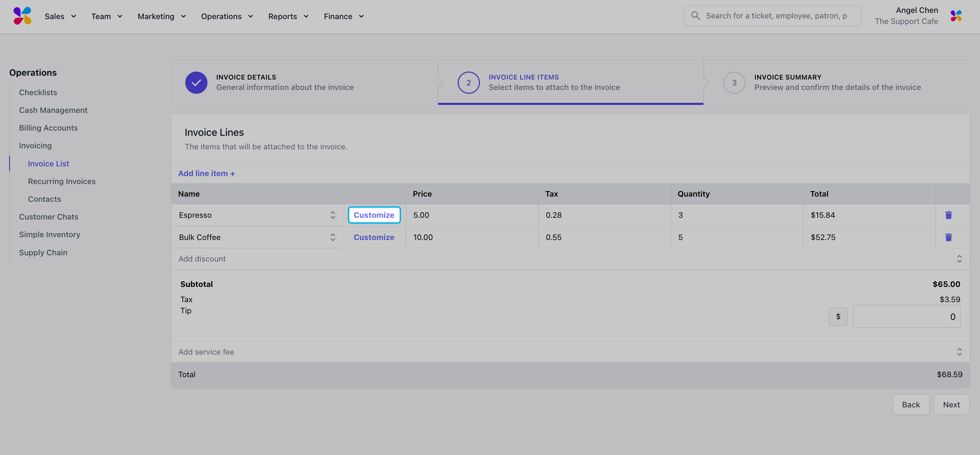This screenshot has height=455, width=980.
Task: Edit the Bulk Coffee tax 0.55
Action: pos(605,237)
